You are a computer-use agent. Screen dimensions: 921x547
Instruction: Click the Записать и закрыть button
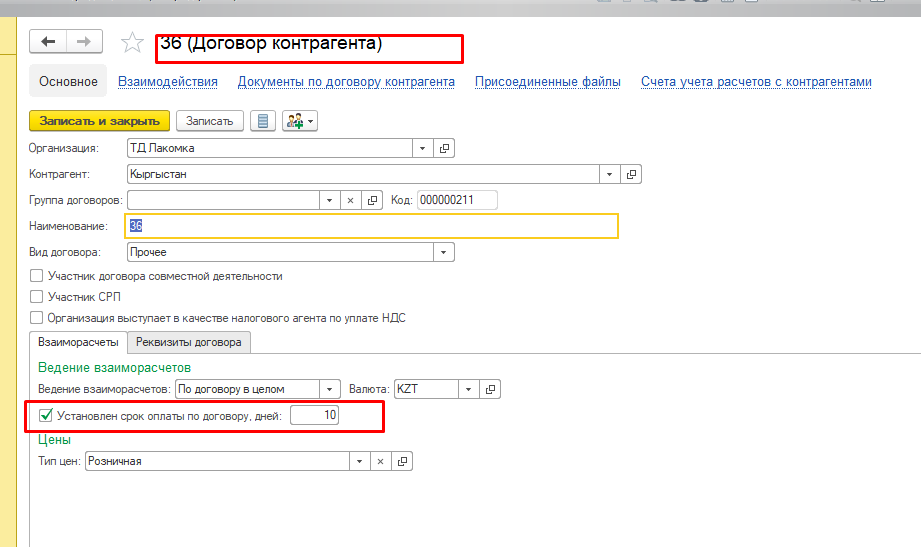(x=100, y=121)
